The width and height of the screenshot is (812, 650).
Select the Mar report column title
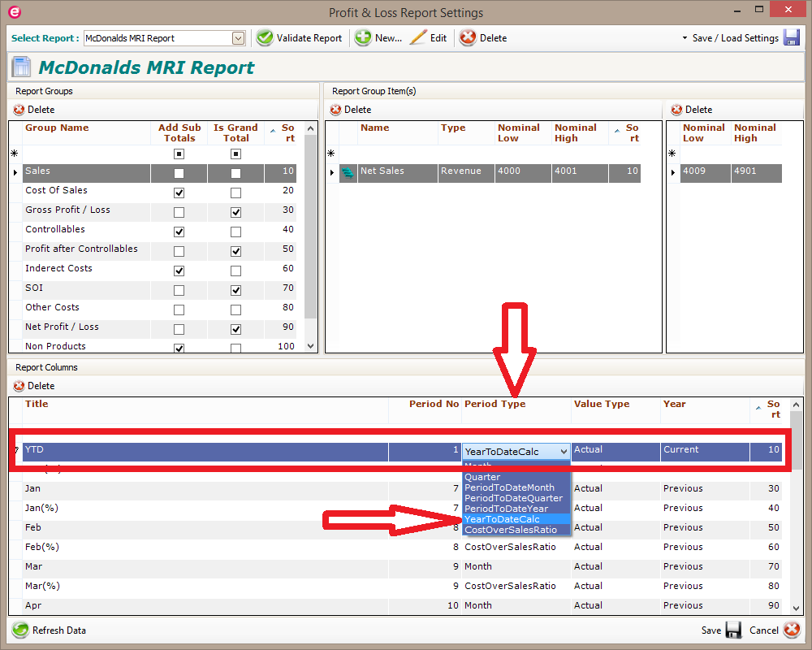(x=33, y=566)
